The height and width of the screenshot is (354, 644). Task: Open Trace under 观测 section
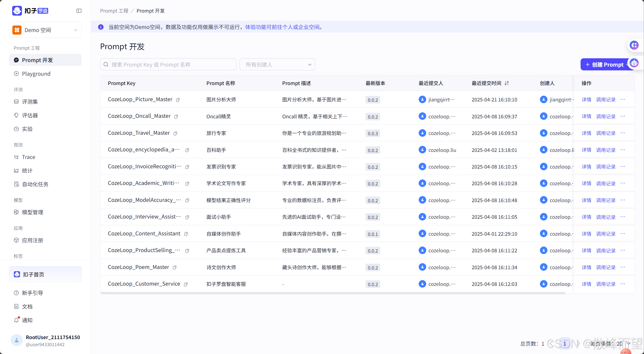(x=29, y=157)
